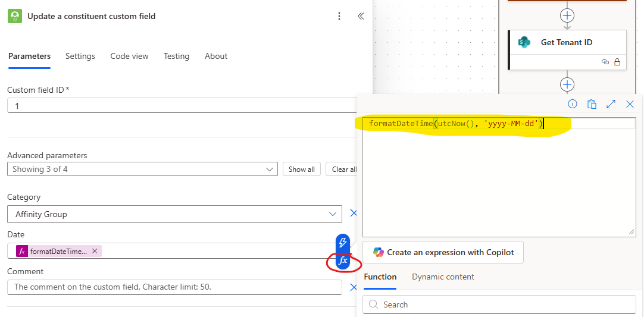This screenshot has width=644, height=317.
Task: Click the plus button below Get Tenant ID
Action: (x=567, y=84)
